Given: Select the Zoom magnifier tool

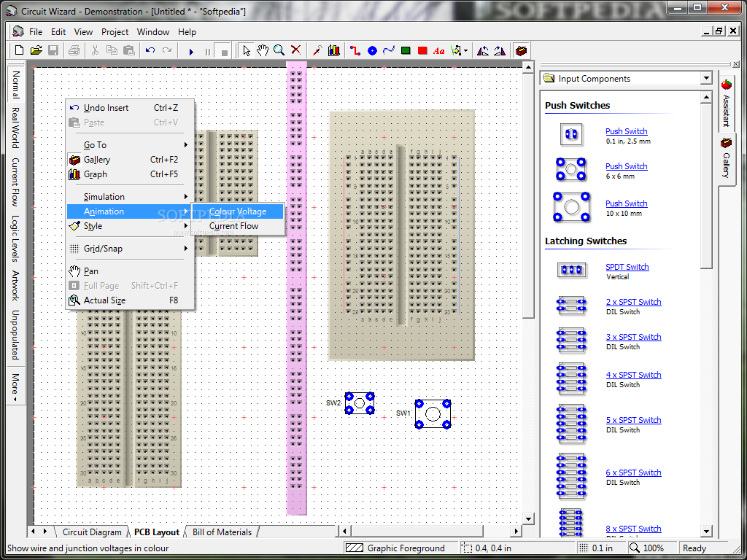Looking at the screenshot, I should pyautogui.click(x=279, y=50).
